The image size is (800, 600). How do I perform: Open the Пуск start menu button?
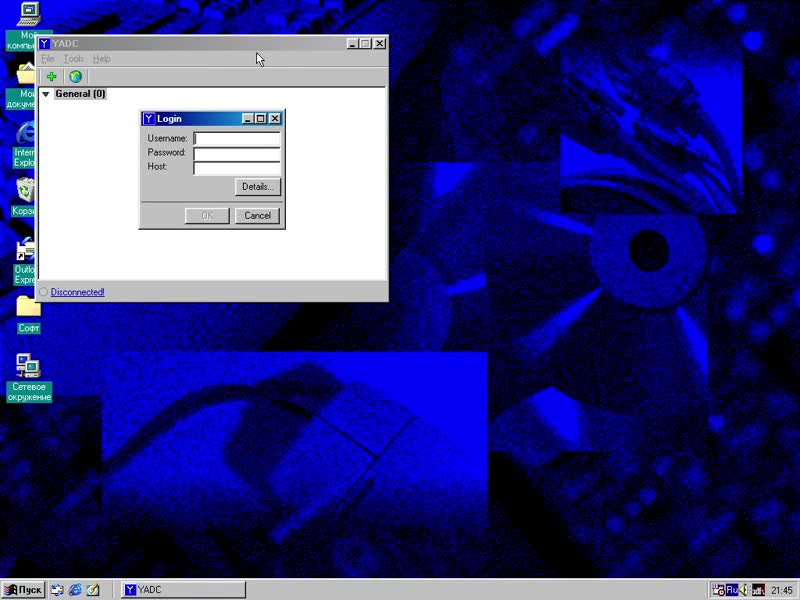[x=23, y=590]
